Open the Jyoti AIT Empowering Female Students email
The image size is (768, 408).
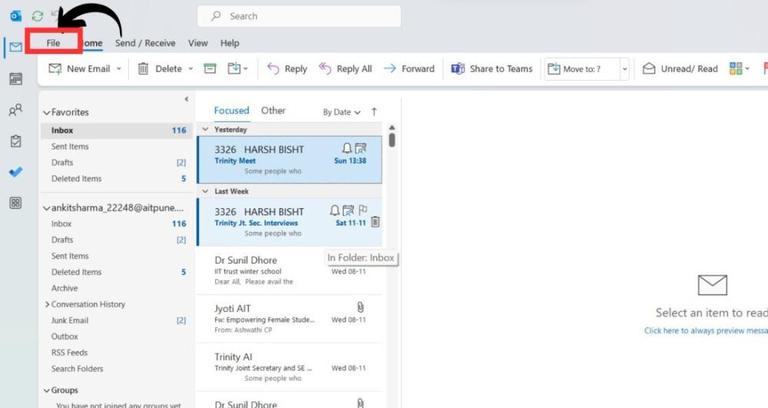pos(289,319)
